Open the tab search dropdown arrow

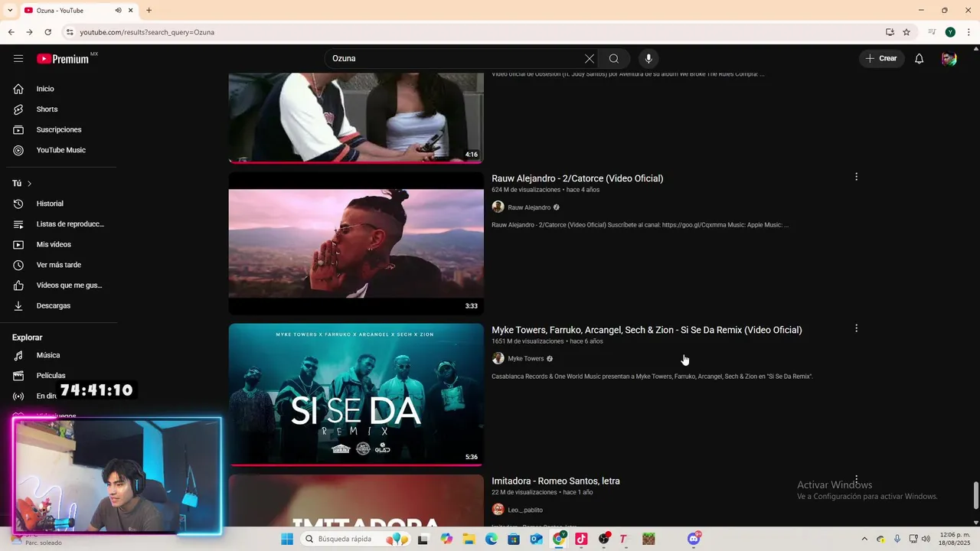[10, 10]
